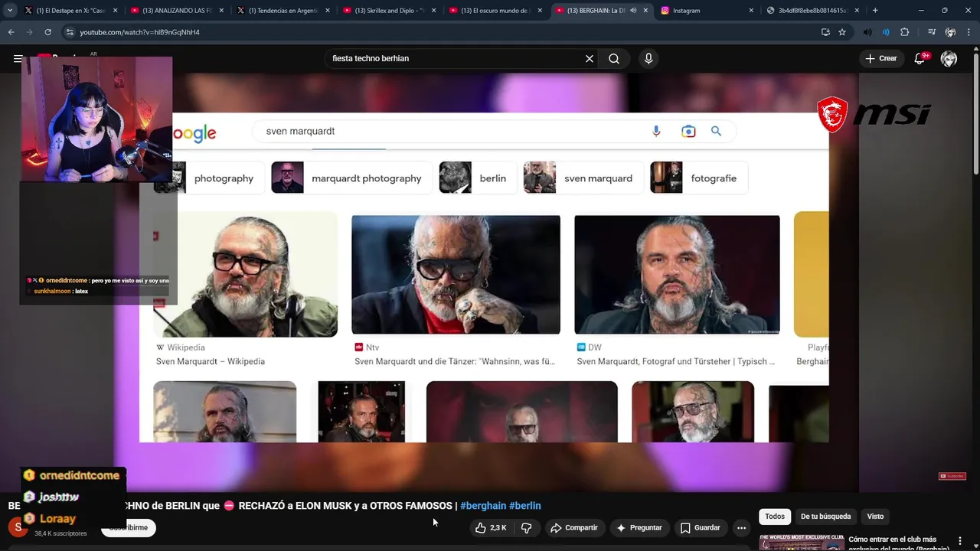This screenshot has width=980, height=551.
Task: Click the browser address bar URL
Action: pyautogui.click(x=139, y=32)
